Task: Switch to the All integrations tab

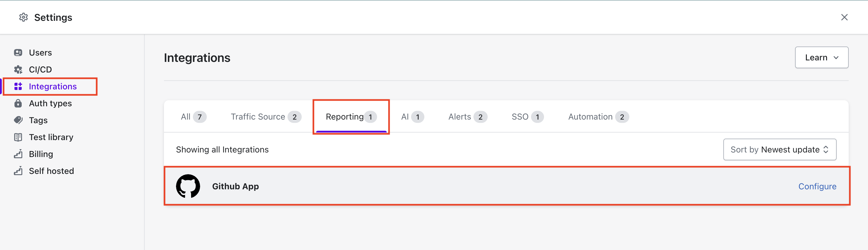Action: [193, 117]
